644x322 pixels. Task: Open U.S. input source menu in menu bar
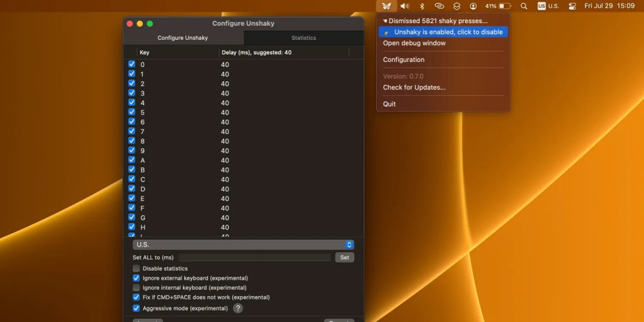[548, 6]
